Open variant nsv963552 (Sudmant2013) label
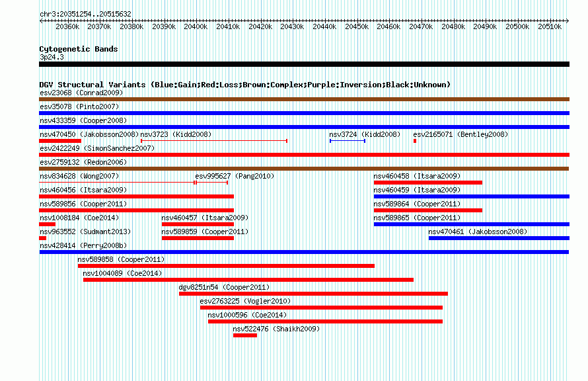588x381 pixels. tap(85, 232)
